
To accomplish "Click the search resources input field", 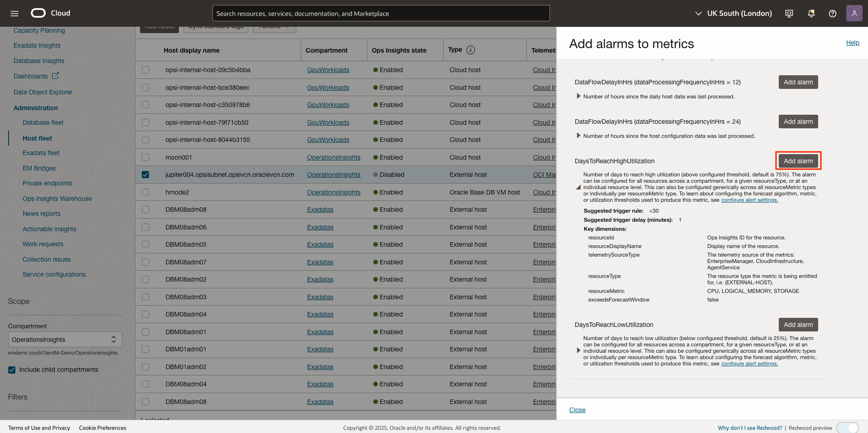I will (x=381, y=14).
